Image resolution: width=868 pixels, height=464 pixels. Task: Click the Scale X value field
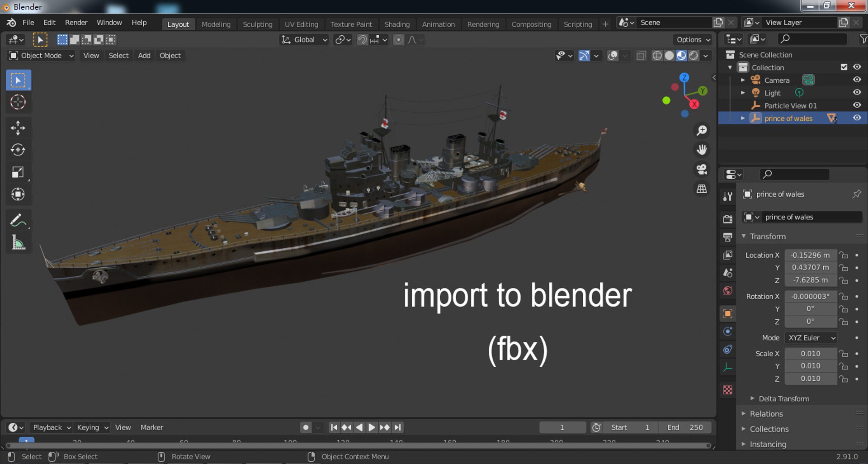point(811,354)
